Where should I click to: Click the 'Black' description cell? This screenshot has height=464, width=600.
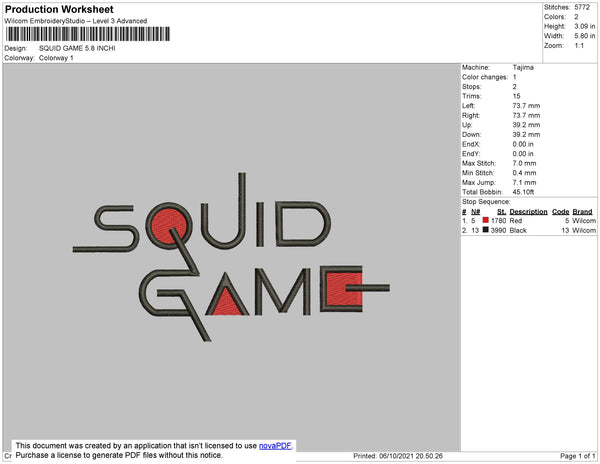pyautogui.click(x=518, y=230)
